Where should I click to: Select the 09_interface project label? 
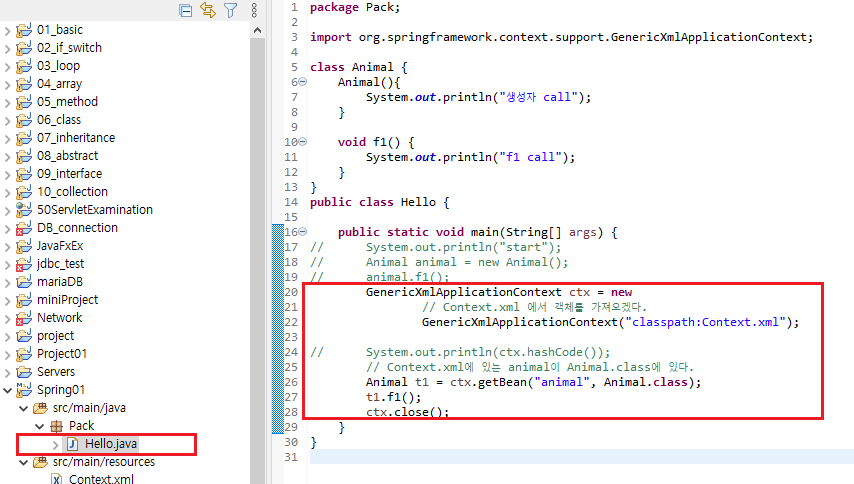tap(70, 174)
